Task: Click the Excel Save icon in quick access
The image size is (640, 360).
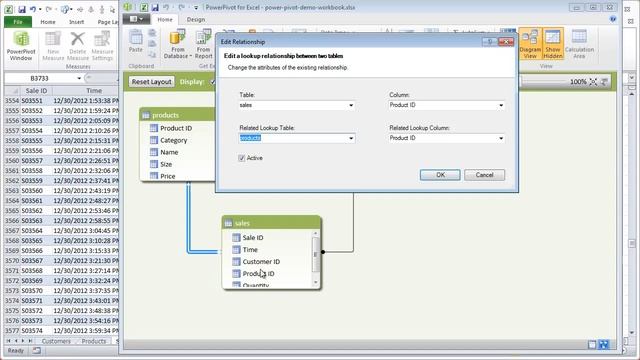Action: (22, 9)
